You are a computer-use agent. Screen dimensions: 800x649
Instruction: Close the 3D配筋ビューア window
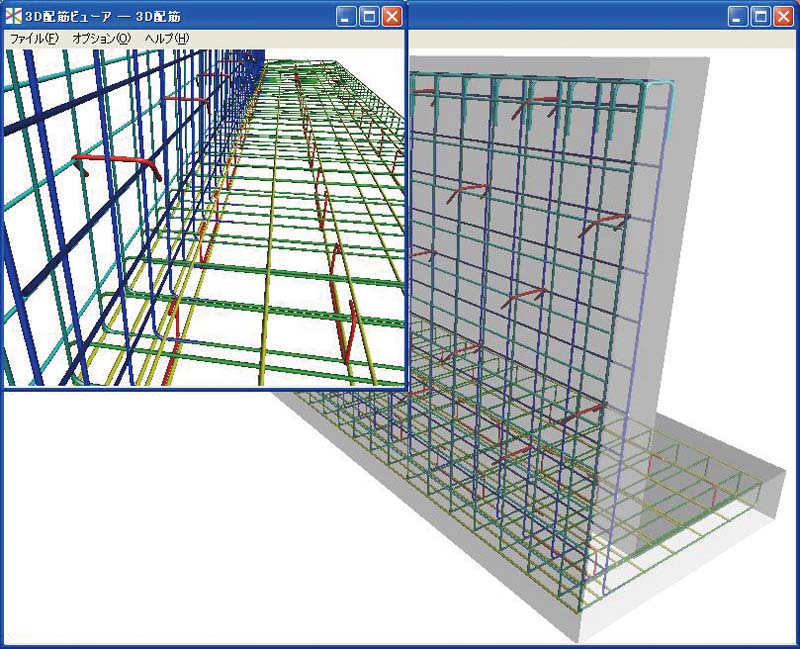(x=392, y=17)
